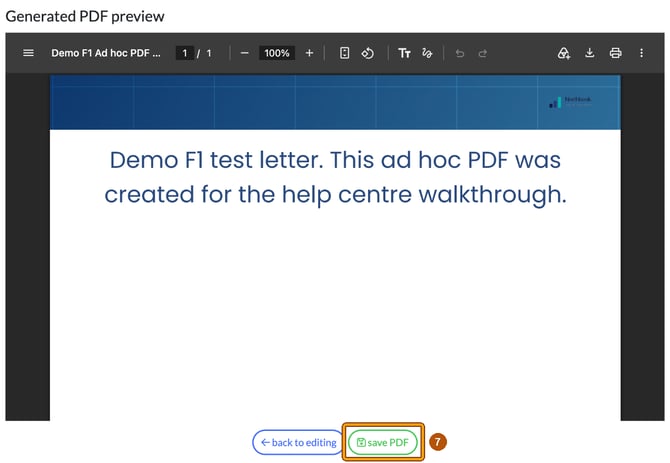Click the 100% zoom level field

click(276, 53)
